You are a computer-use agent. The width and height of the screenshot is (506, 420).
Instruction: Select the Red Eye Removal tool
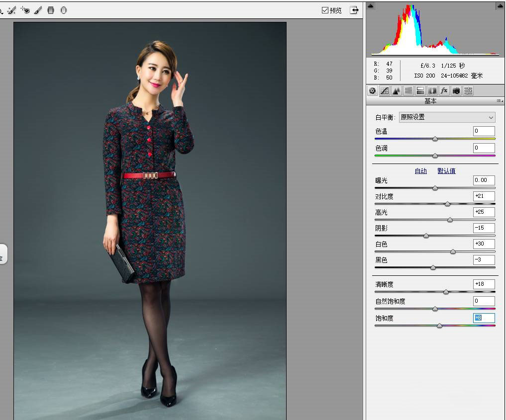[x=25, y=10]
